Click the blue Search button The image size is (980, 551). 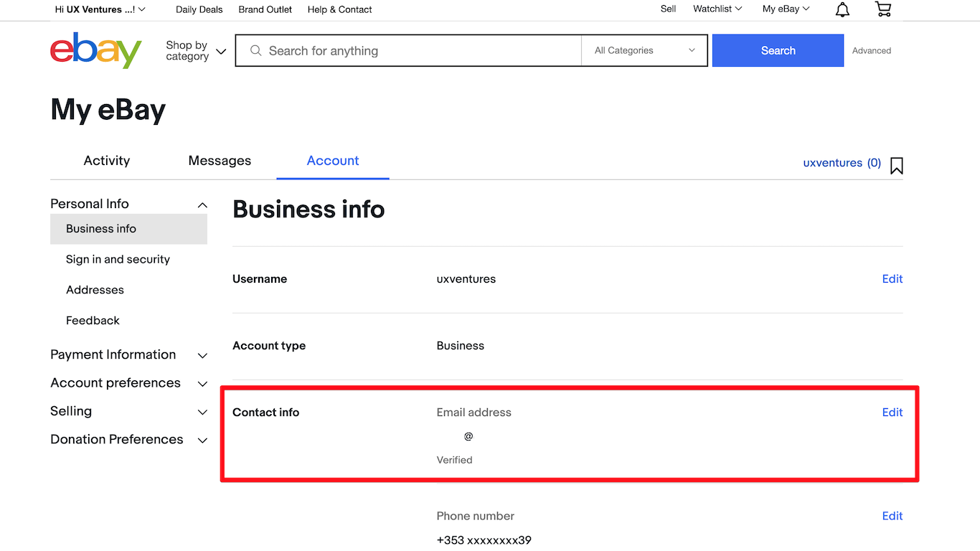[778, 50]
